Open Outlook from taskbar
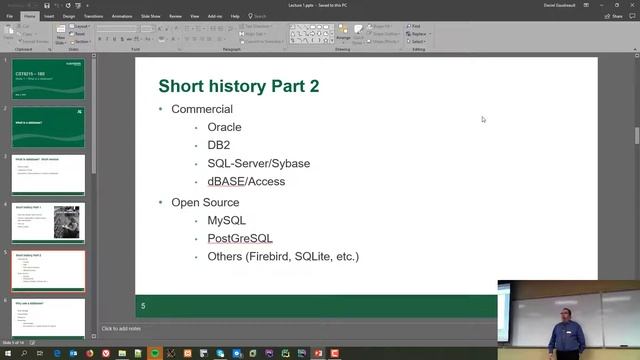Image resolution: width=640 pixels, height=360 pixels. pos(73,353)
